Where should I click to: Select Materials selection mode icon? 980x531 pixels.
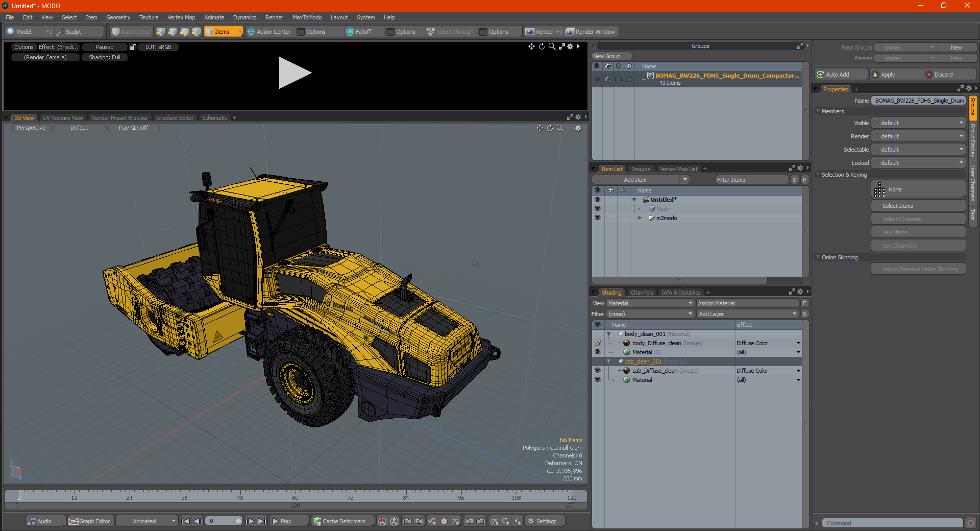point(196,32)
